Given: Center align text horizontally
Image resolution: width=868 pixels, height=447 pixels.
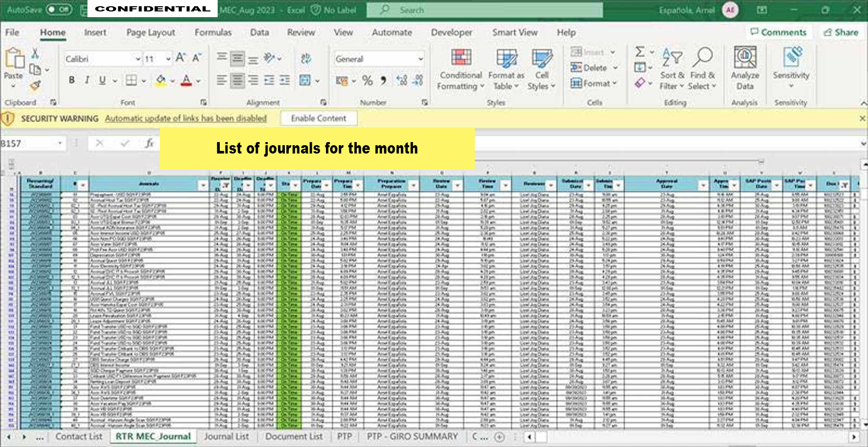Looking at the screenshot, I should click(237, 80).
